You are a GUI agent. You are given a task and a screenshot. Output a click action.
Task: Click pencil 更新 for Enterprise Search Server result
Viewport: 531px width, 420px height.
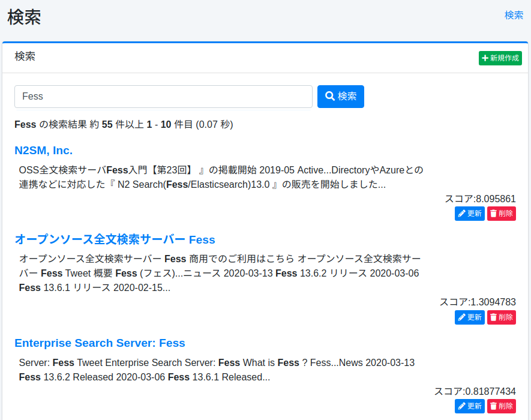(469, 406)
